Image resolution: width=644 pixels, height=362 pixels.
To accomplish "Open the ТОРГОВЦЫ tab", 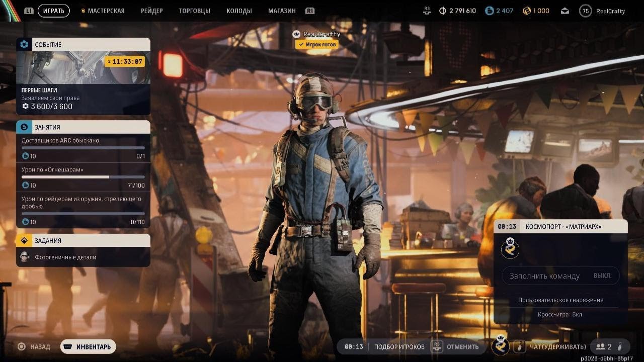I will click(194, 11).
